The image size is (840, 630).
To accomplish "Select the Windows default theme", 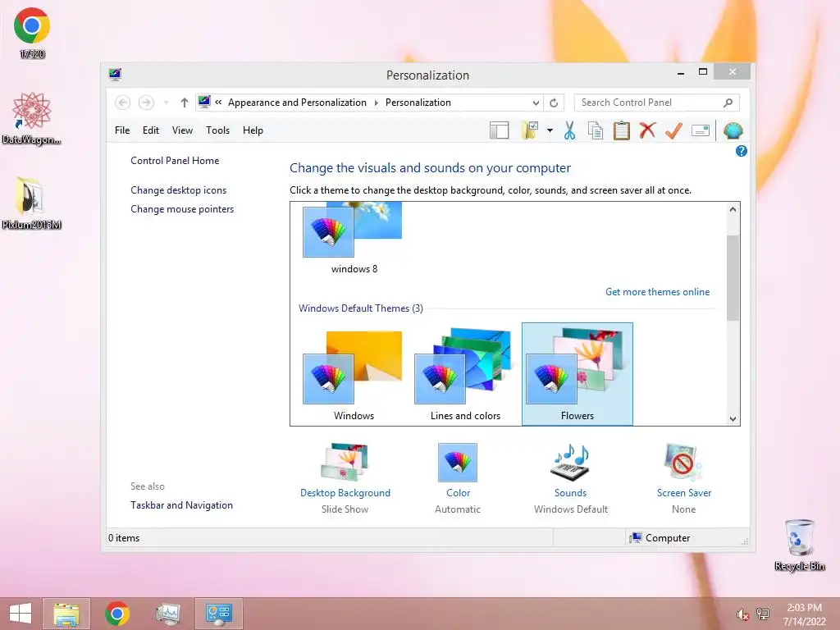I will [x=354, y=375].
